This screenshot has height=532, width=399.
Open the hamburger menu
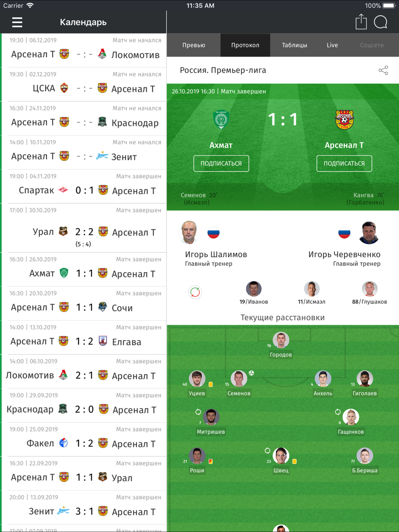(x=17, y=22)
